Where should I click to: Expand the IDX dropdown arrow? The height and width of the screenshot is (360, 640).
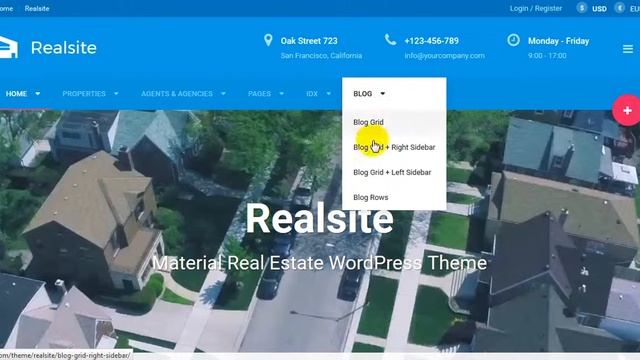point(329,94)
